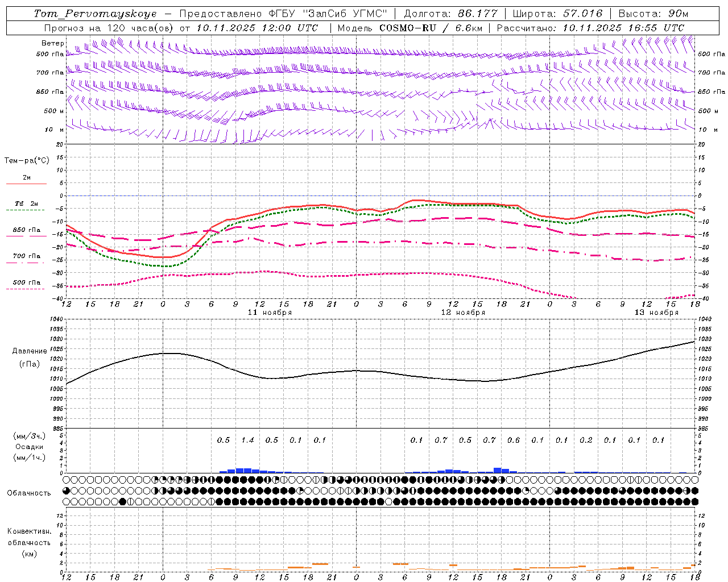Click the '13 ноября' date label
The width and height of the screenshot is (728, 582).
coord(656,313)
